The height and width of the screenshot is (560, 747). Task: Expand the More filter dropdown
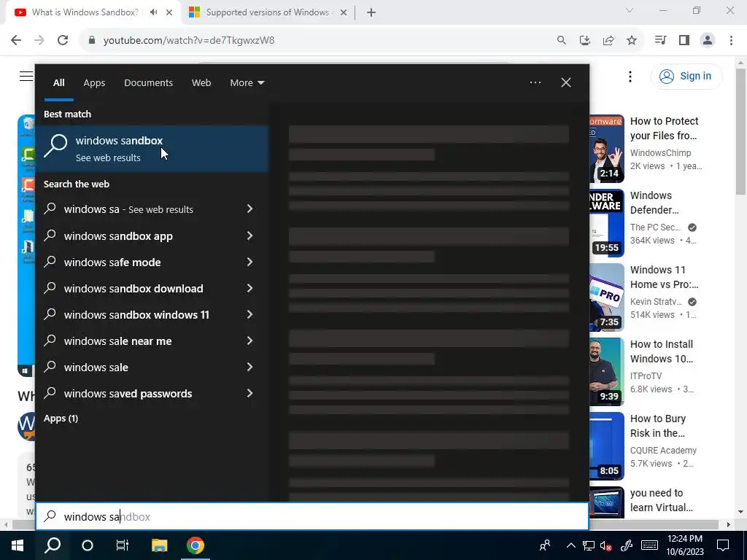pyautogui.click(x=247, y=83)
